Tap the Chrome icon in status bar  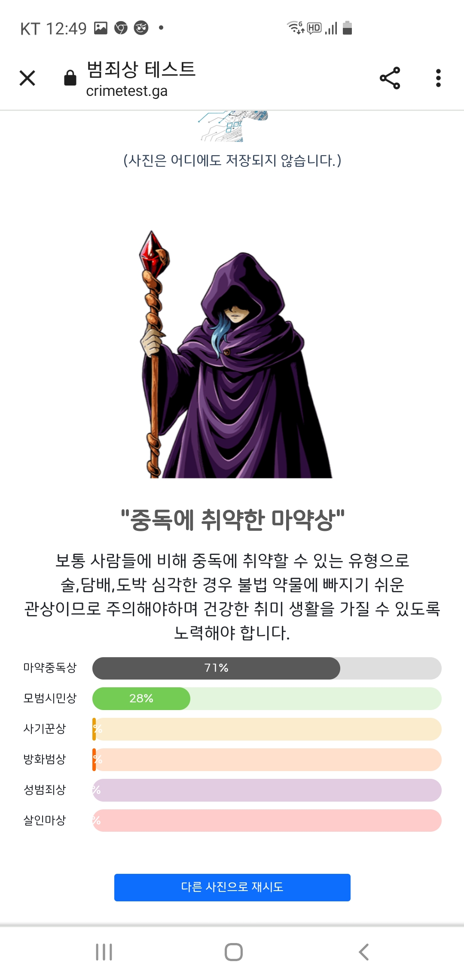121,28
